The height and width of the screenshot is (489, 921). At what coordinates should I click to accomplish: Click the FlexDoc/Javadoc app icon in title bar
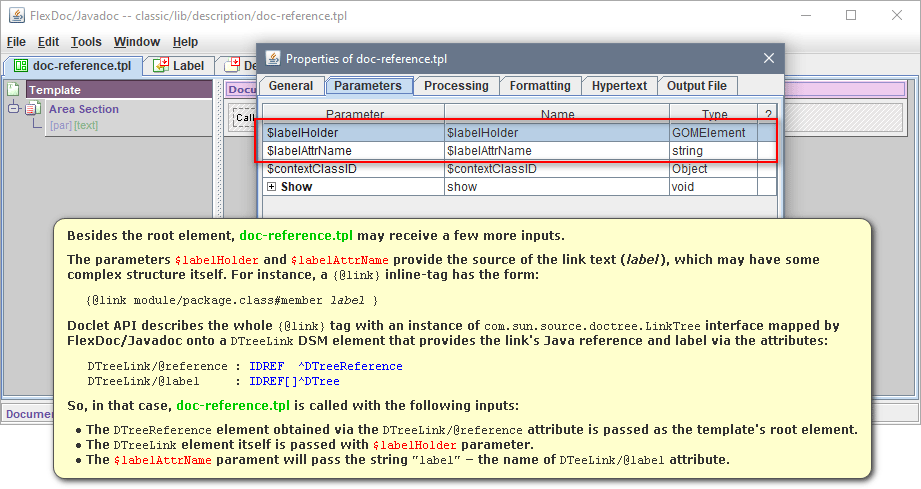click(x=15, y=15)
